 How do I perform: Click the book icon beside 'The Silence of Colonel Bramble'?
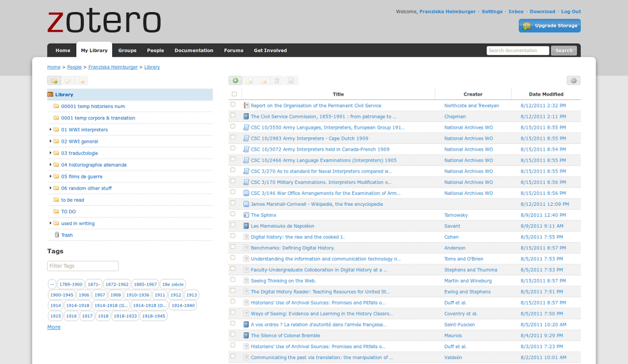247,336
